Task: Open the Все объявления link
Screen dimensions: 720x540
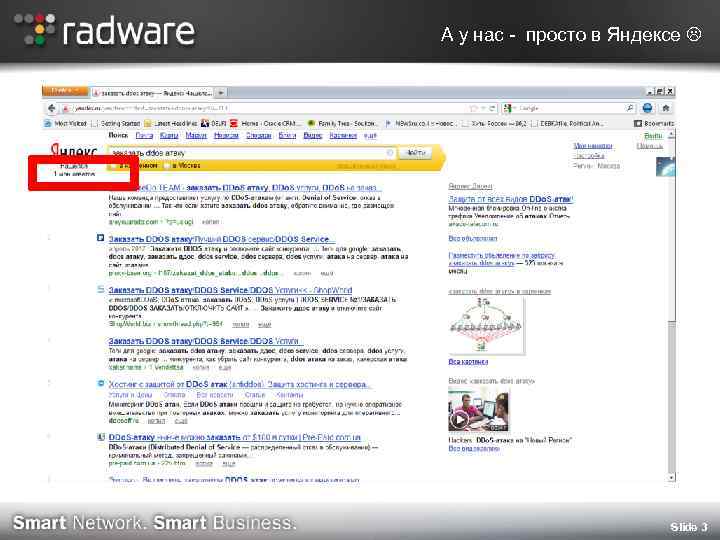Action: (472, 239)
